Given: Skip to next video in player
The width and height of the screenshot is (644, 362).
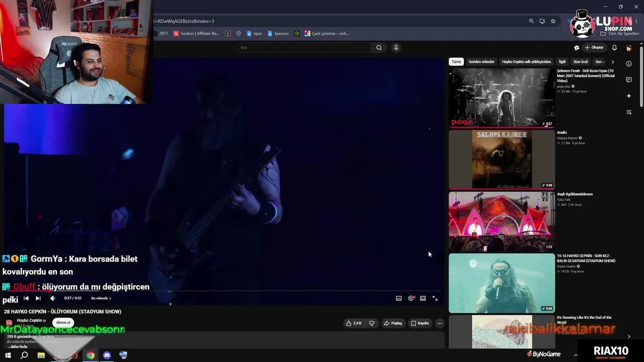Looking at the screenshot, I should (x=38, y=298).
